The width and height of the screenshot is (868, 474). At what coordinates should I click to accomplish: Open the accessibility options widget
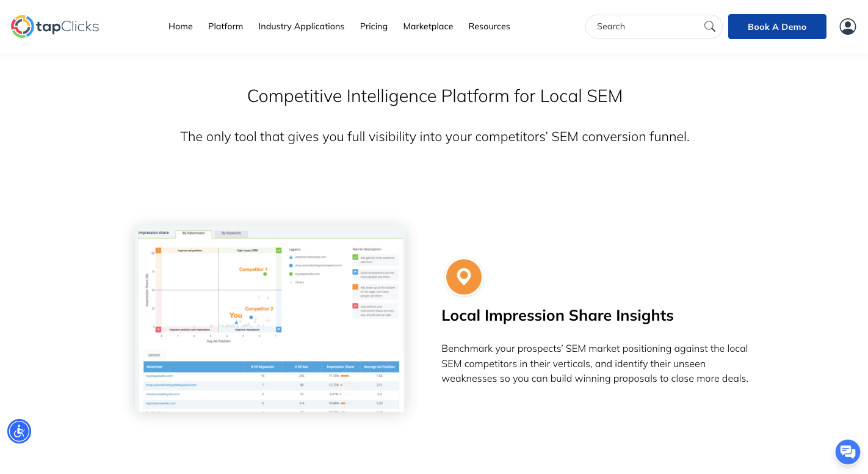pos(20,431)
